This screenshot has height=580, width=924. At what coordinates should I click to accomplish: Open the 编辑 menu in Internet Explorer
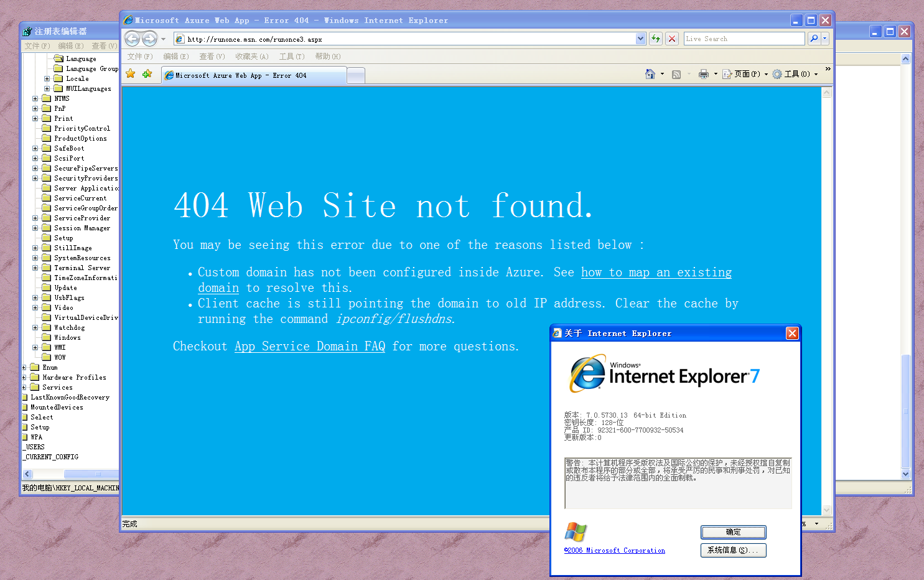tap(176, 57)
